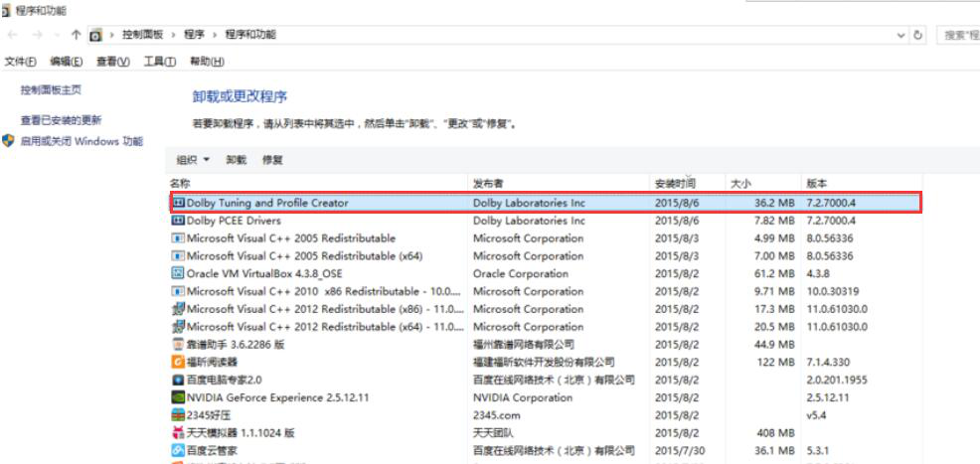
Task: Open the 工具(T) menu
Action: tap(160, 62)
